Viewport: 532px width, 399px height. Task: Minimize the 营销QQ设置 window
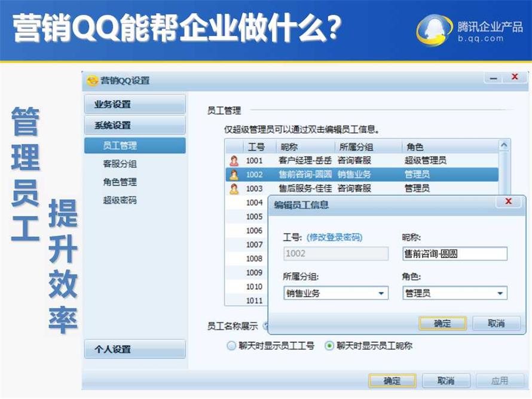click(x=494, y=78)
